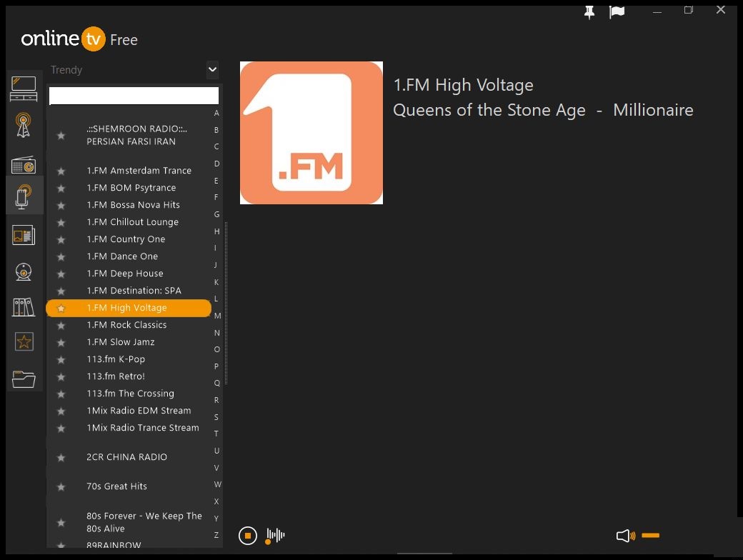Screen dimensions: 743x560
Task: Favorite 1.FM Bossa Nova Hits star
Action: coord(61,205)
